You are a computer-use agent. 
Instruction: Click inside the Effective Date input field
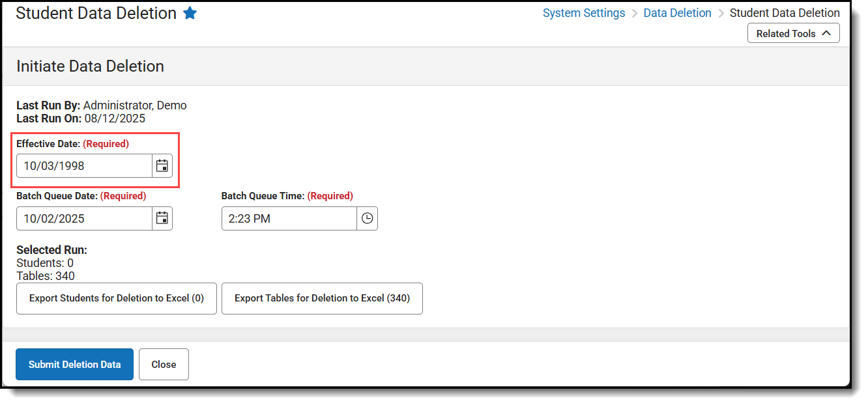[x=83, y=165]
